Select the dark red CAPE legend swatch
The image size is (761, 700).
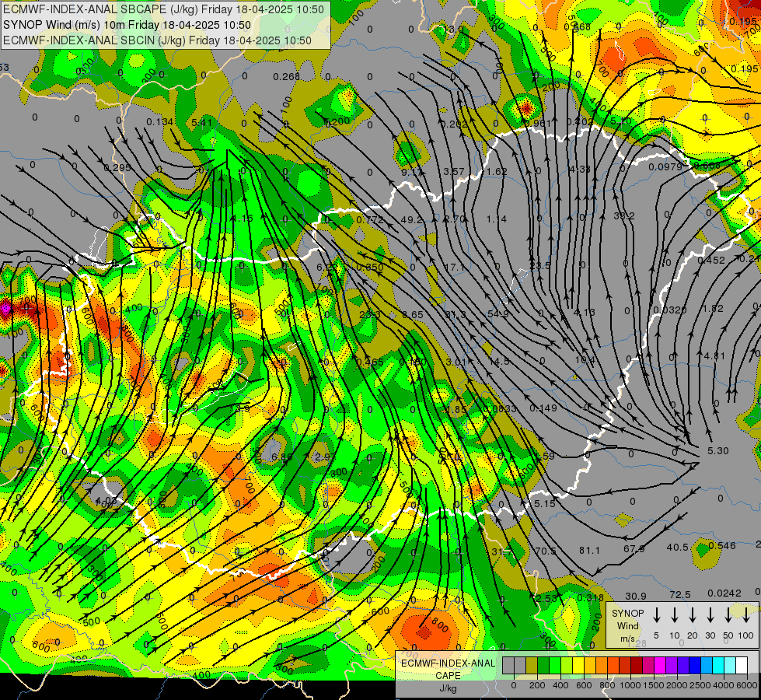[x=637, y=665]
